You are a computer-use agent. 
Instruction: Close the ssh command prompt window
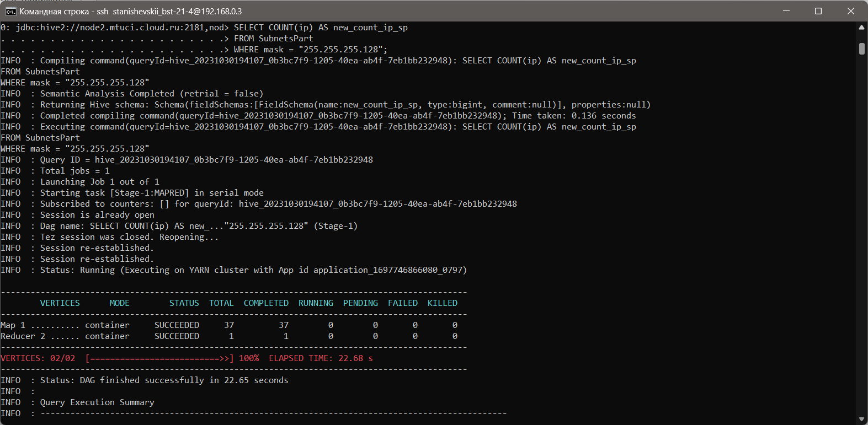pyautogui.click(x=850, y=11)
